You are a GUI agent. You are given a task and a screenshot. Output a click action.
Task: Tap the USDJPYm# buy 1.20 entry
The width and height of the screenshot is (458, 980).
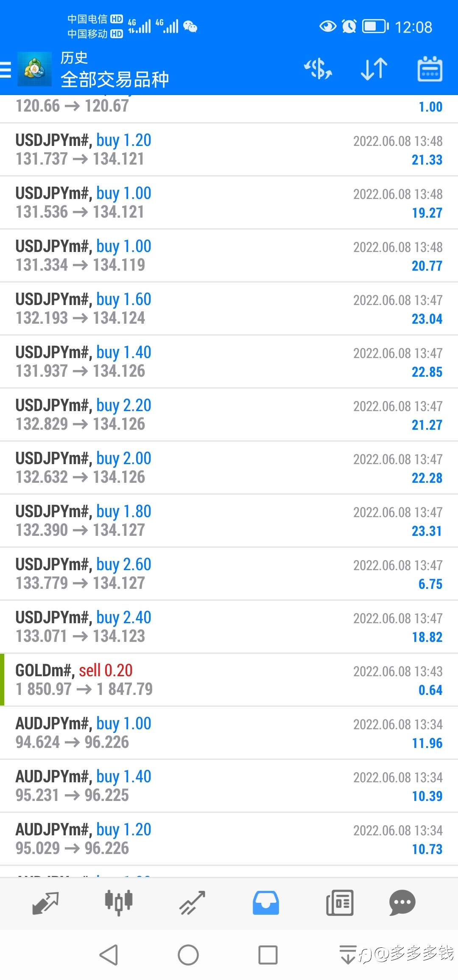pyautogui.click(x=229, y=149)
